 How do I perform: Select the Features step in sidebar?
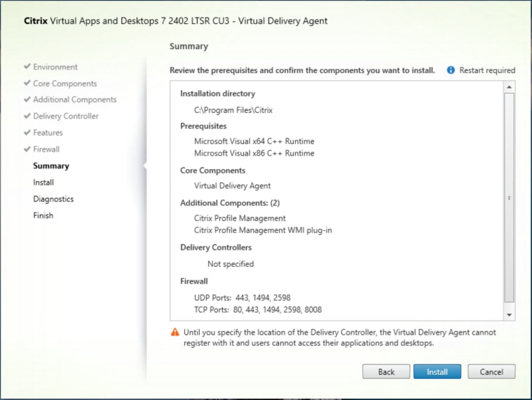click(48, 133)
